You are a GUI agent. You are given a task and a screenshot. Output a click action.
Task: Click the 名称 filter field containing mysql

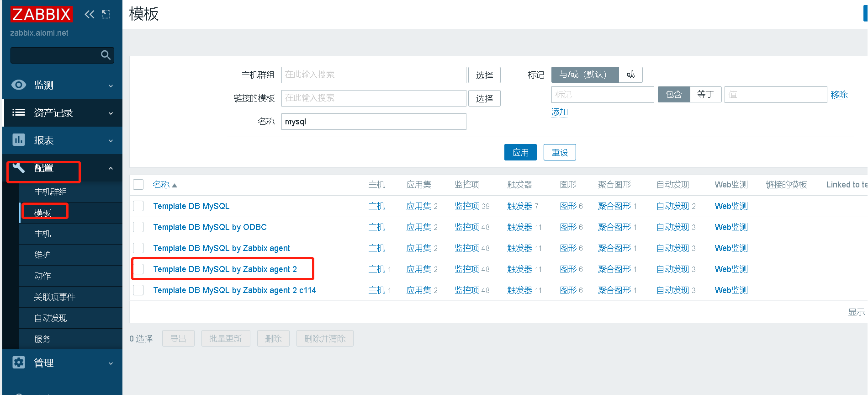click(x=374, y=122)
